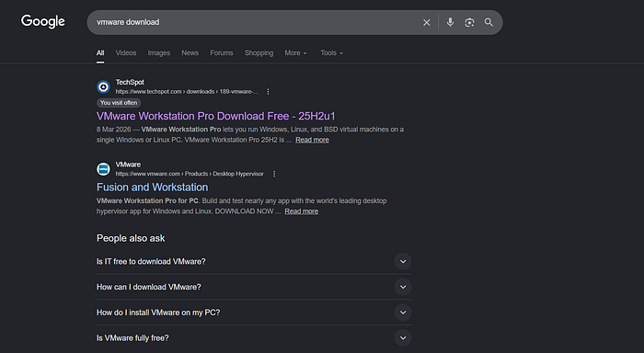Open the Tools dropdown
The height and width of the screenshot is (353, 644).
(x=331, y=53)
